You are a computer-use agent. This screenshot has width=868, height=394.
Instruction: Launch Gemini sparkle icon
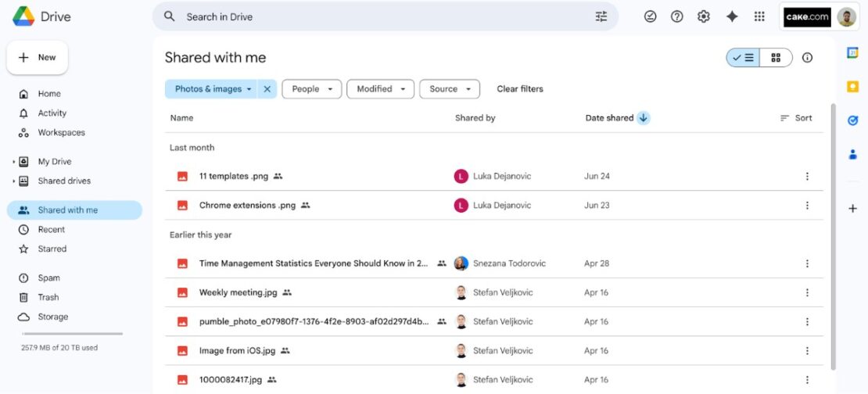pos(732,16)
